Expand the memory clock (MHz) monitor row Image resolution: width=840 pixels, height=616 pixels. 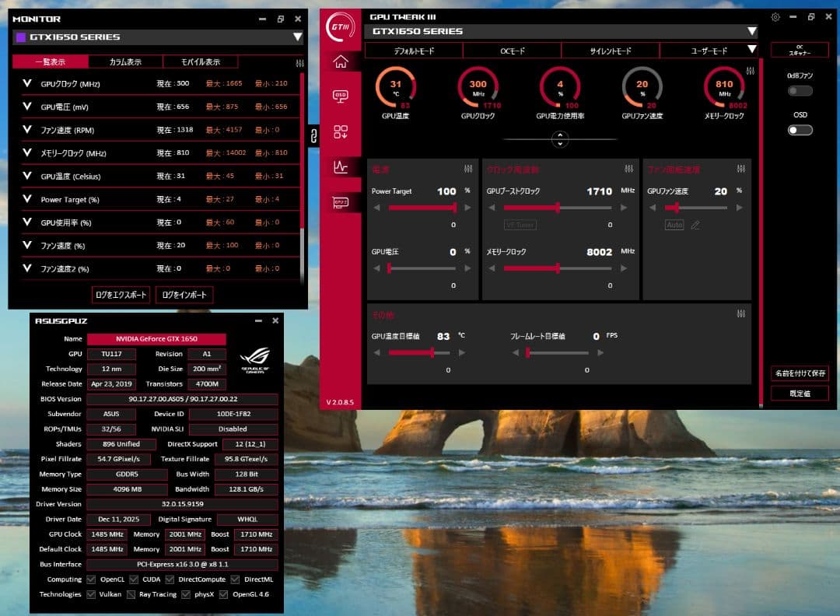pyautogui.click(x=27, y=152)
